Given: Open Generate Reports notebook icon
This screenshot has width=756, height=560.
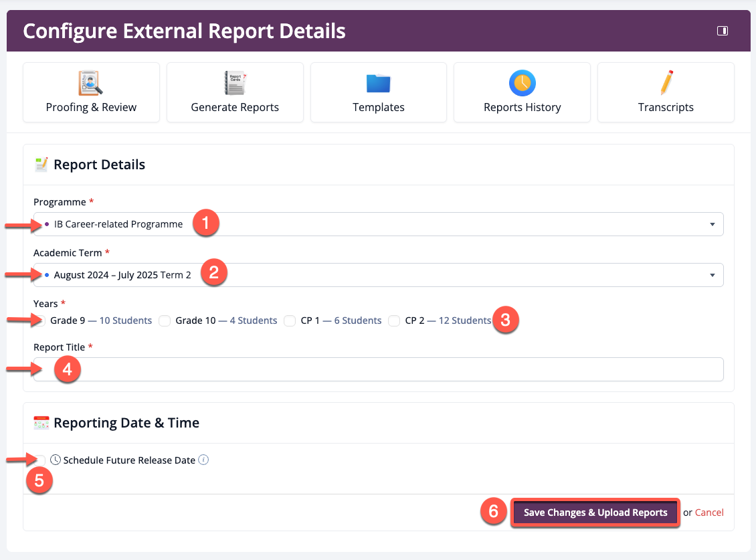Looking at the screenshot, I should [x=235, y=83].
